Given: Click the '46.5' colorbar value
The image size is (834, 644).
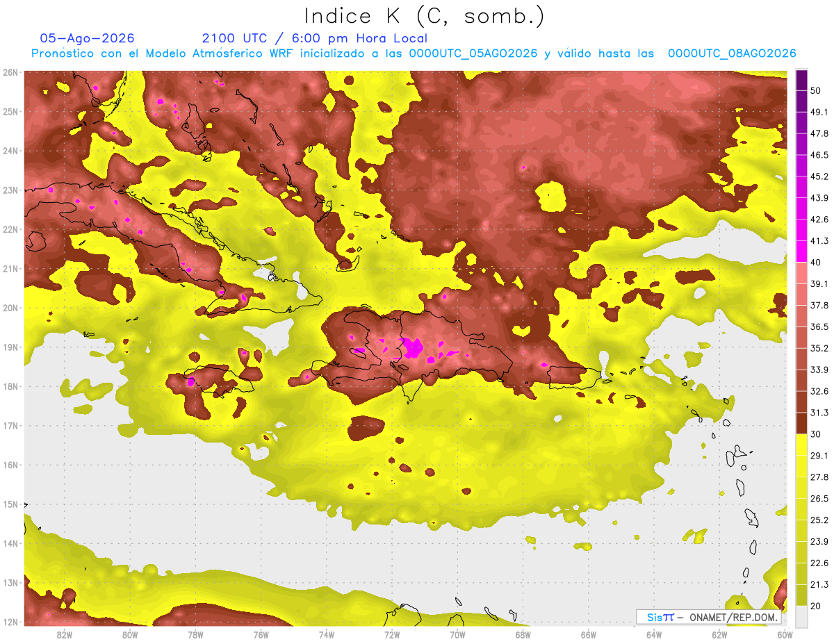Looking at the screenshot, I should pos(819,155).
